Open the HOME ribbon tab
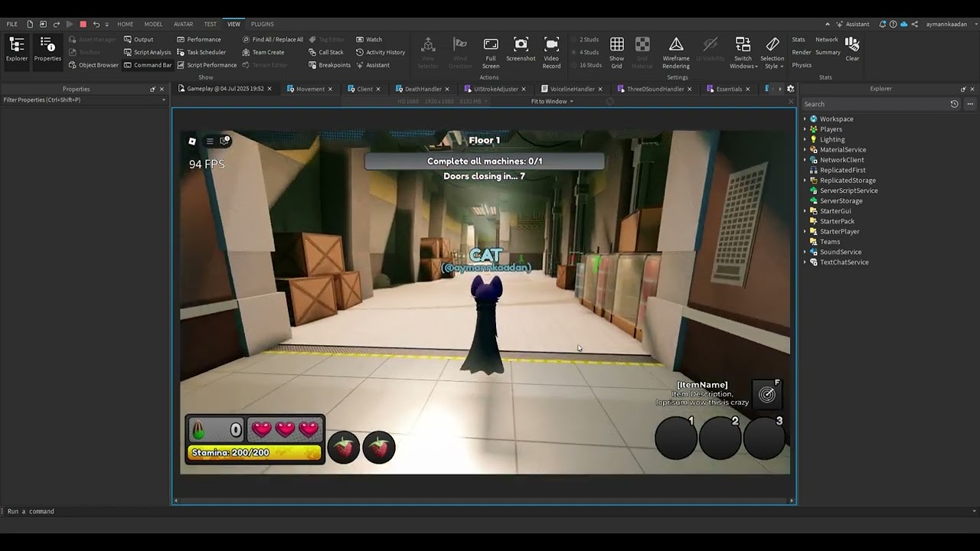The image size is (980, 551). coord(125,24)
